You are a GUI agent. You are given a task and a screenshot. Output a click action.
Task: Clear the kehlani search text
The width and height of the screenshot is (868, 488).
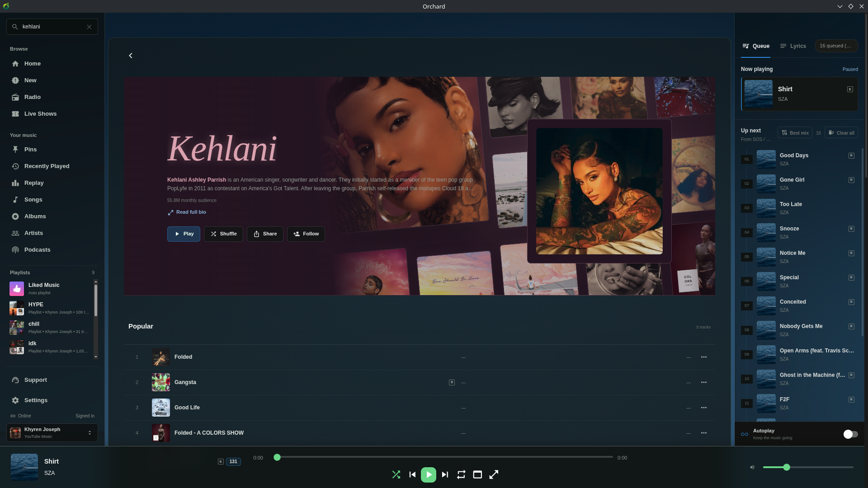[x=89, y=27]
